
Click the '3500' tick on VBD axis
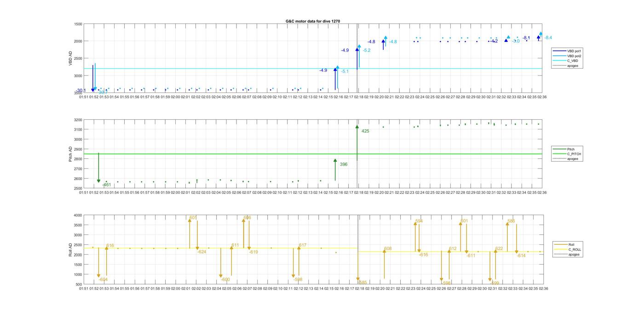(78, 93)
